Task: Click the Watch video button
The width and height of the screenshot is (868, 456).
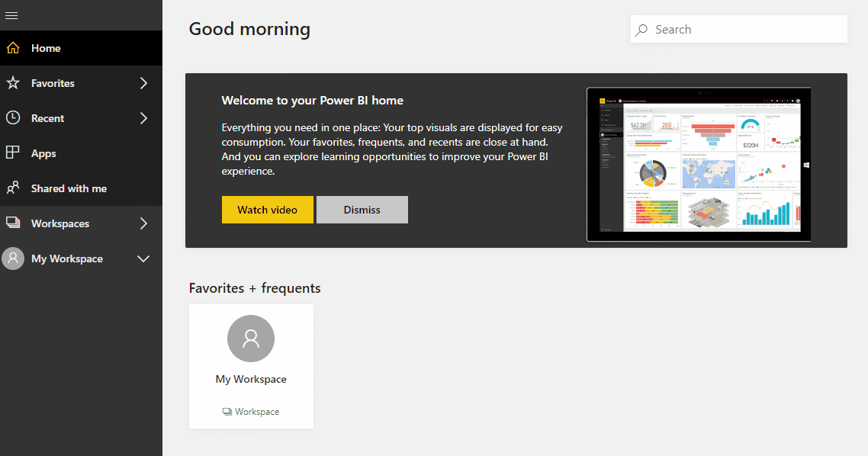Action: click(x=268, y=210)
